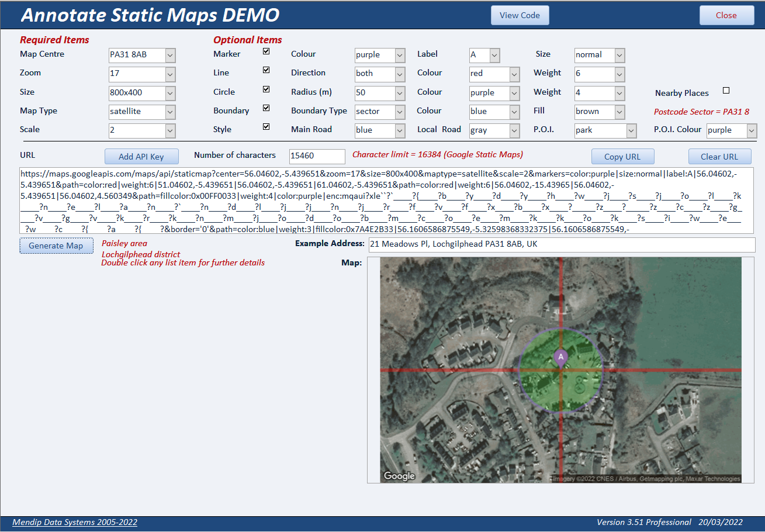Toggle the Style checkbox
Viewport: 765px width, 532px height.
click(266, 127)
